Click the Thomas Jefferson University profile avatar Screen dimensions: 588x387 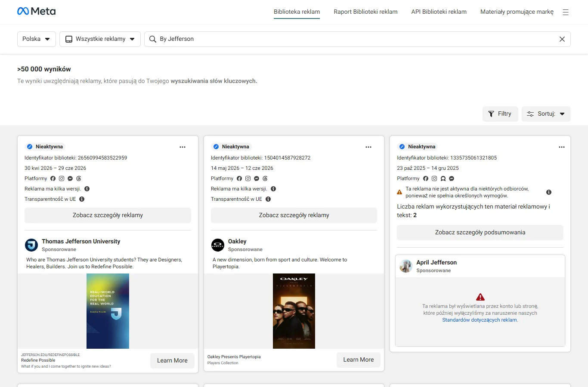tap(31, 245)
